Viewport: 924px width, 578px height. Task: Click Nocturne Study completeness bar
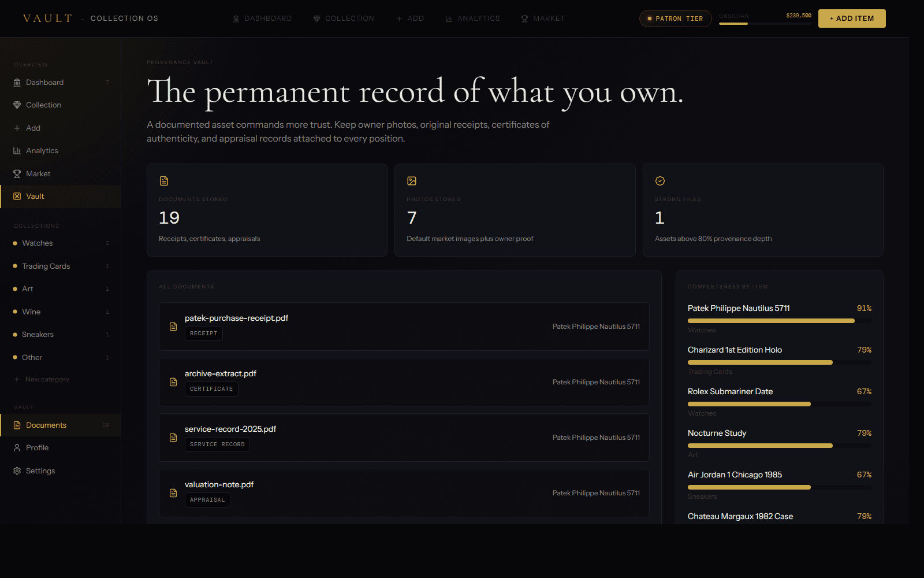point(780,446)
